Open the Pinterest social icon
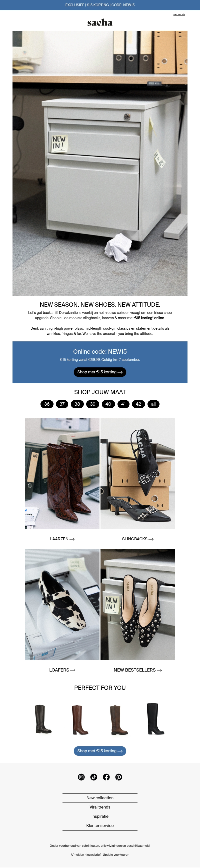 tap(119, 777)
